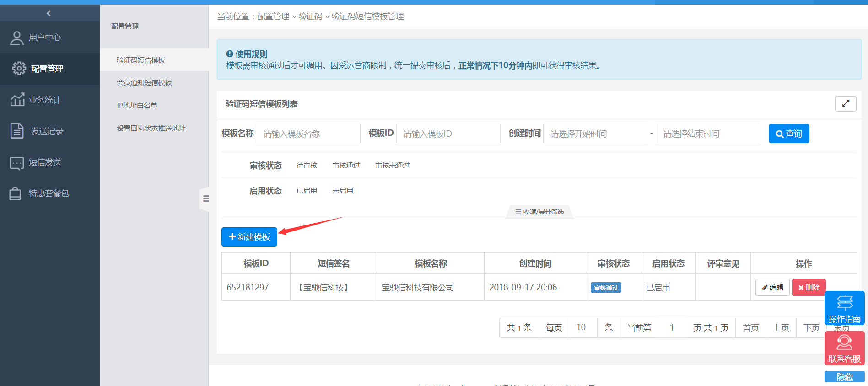Filter by 已启用 enabled status
This screenshot has width=868, height=386.
point(307,191)
